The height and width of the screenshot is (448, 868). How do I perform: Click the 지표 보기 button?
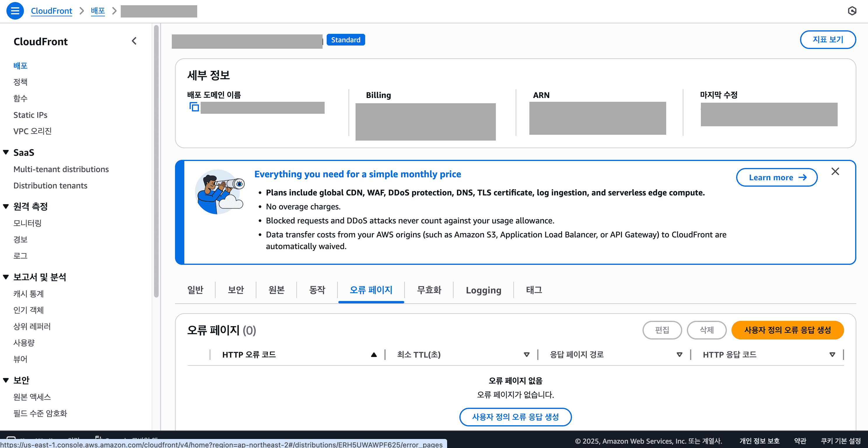(x=828, y=39)
